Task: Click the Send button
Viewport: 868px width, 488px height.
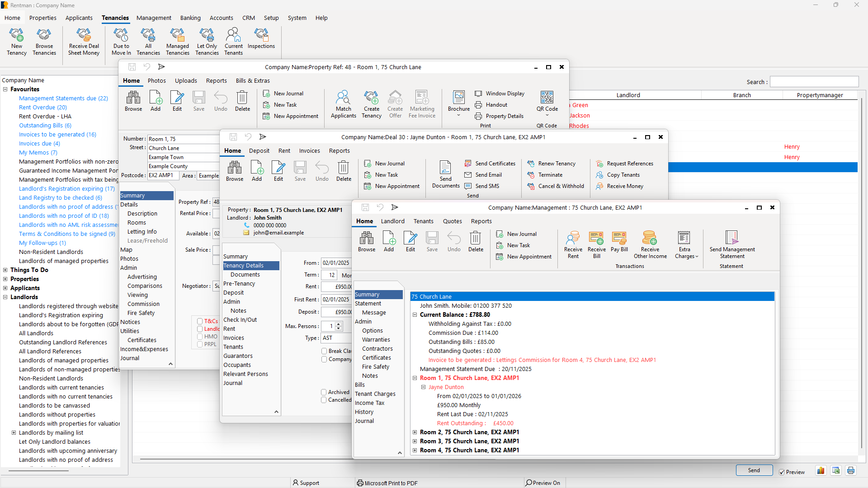Action: (x=754, y=470)
